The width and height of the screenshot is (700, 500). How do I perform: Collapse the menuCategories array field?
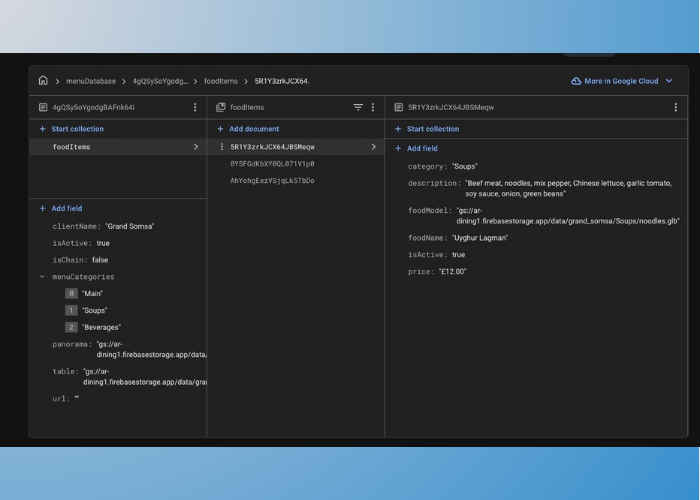pos(42,277)
